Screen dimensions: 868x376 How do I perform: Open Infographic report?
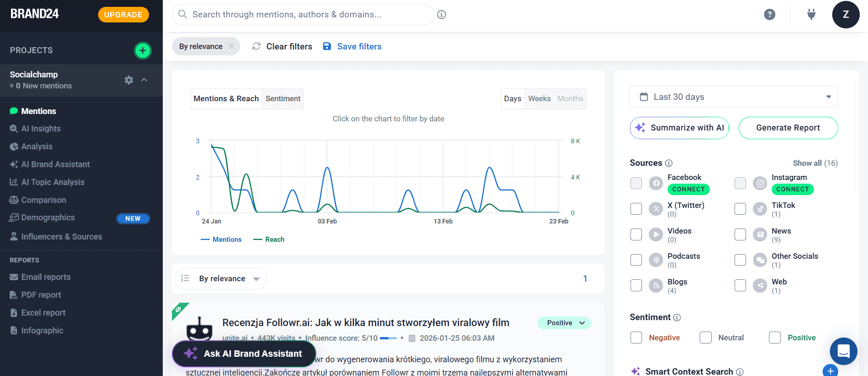(x=42, y=331)
